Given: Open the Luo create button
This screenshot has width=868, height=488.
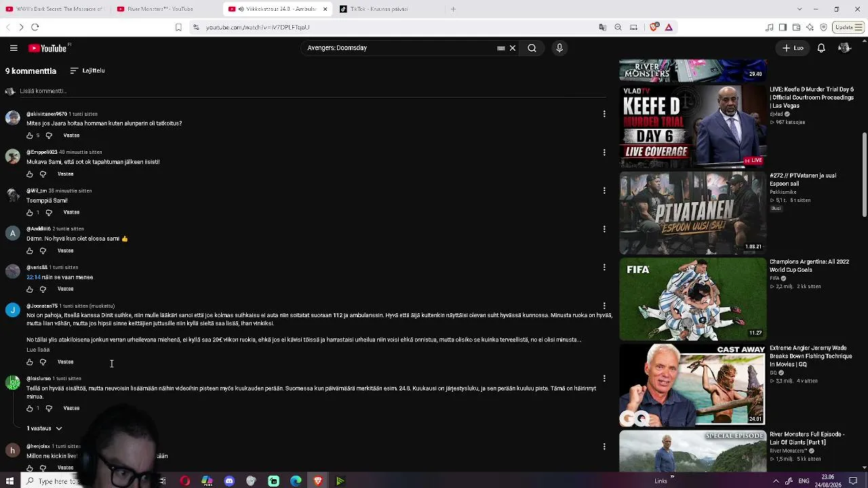Looking at the screenshot, I should click(x=793, y=48).
